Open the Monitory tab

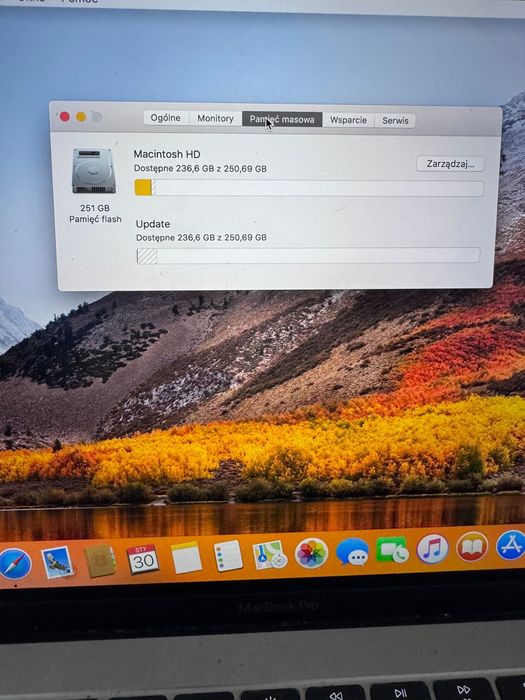pyautogui.click(x=215, y=118)
